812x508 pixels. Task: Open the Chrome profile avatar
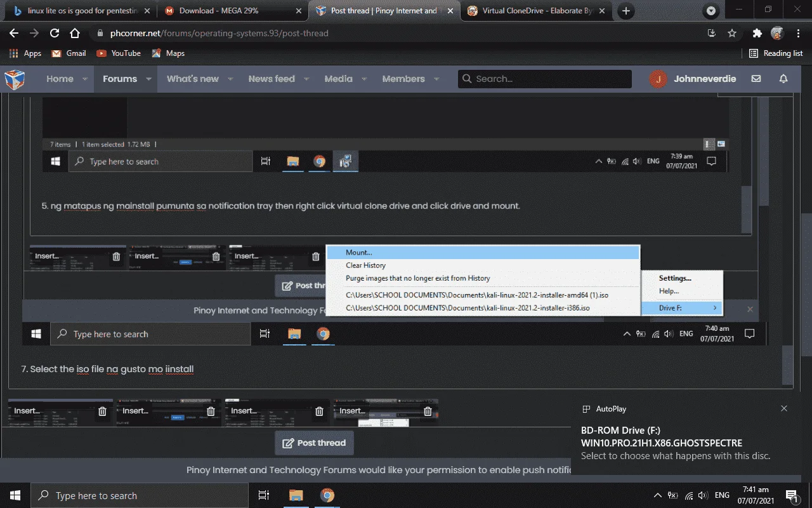pos(777,33)
